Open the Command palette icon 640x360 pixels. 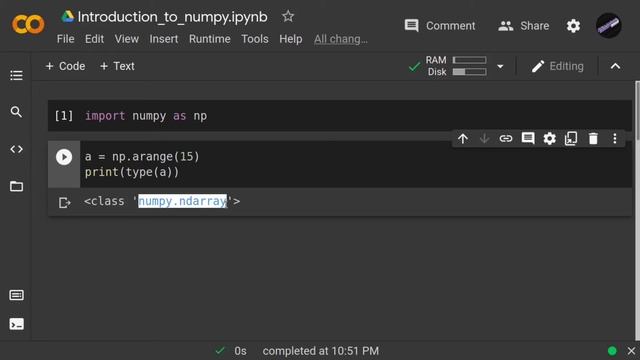click(x=16, y=295)
